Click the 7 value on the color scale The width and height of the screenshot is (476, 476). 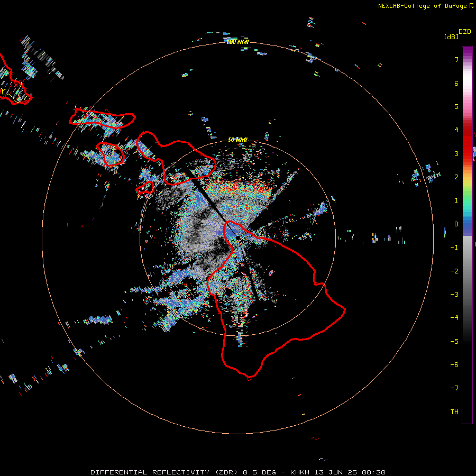point(456,59)
